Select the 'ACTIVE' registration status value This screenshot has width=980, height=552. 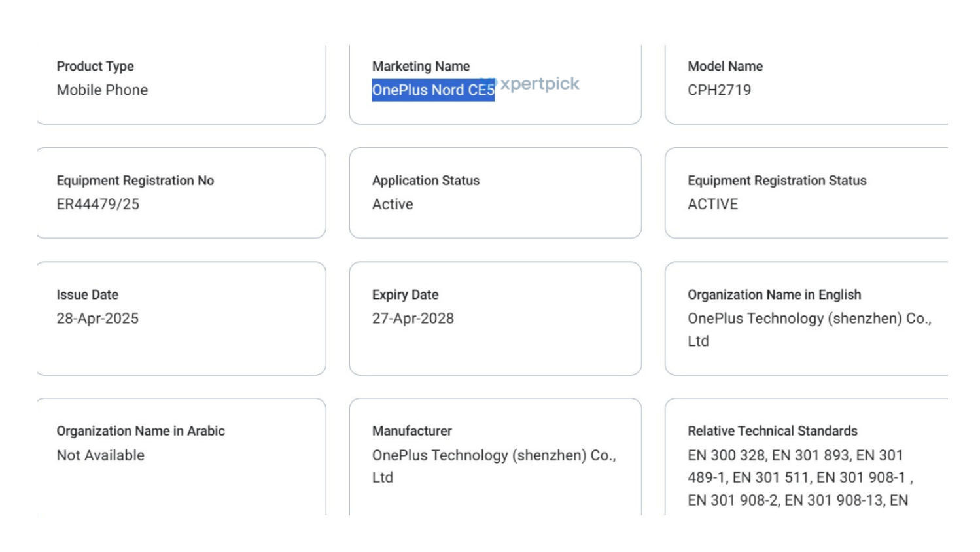(x=712, y=204)
